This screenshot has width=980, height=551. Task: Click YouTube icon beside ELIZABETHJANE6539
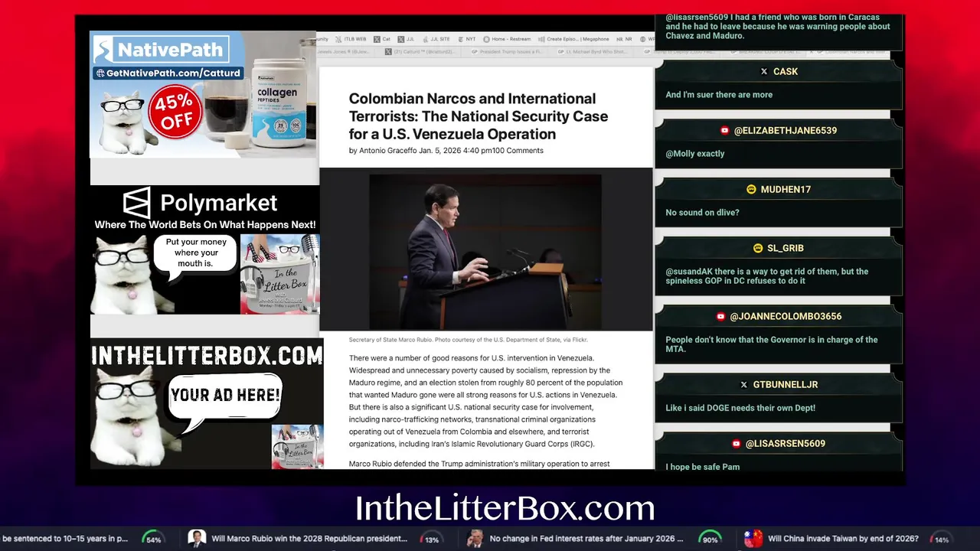(724, 131)
